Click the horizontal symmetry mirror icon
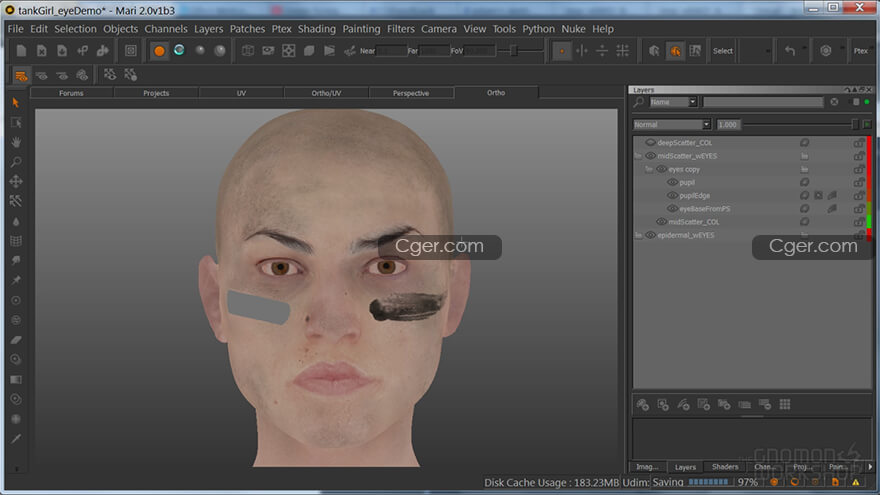This screenshot has width=880, height=495. coord(602,51)
